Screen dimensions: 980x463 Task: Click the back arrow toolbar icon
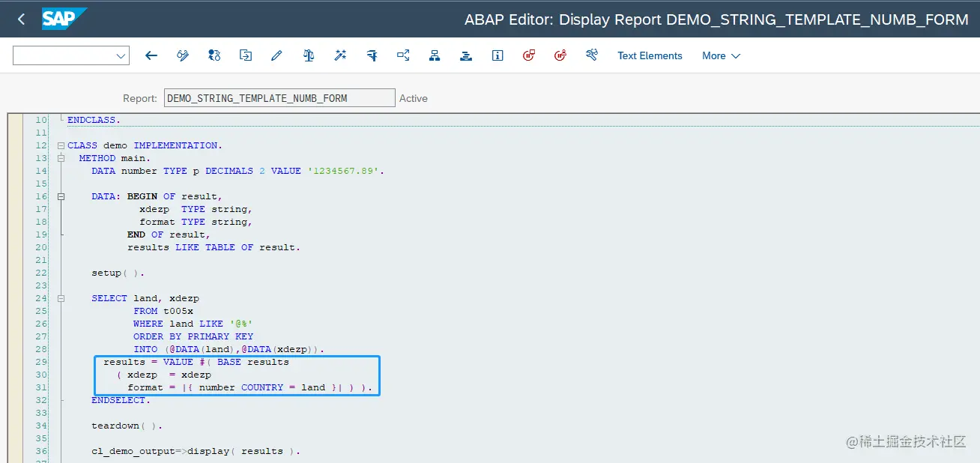tap(151, 55)
